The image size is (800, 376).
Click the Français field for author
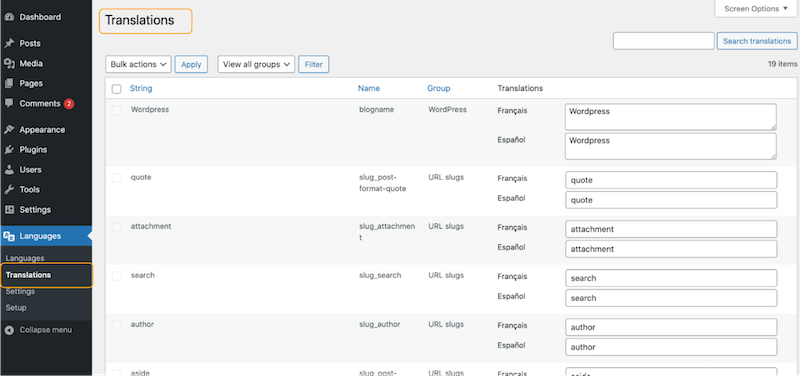(671, 327)
